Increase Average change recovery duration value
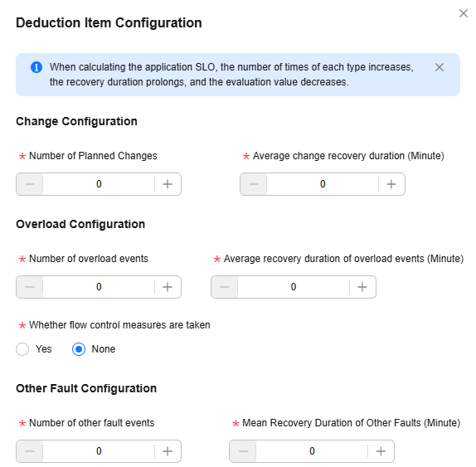This screenshot has width=476, height=467. click(x=391, y=184)
